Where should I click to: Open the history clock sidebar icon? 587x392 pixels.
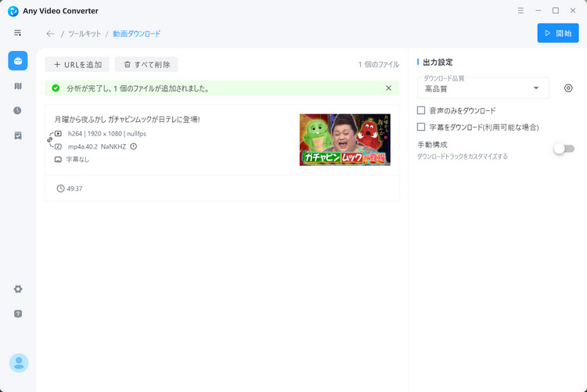pyautogui.click(x=17, y=110)
